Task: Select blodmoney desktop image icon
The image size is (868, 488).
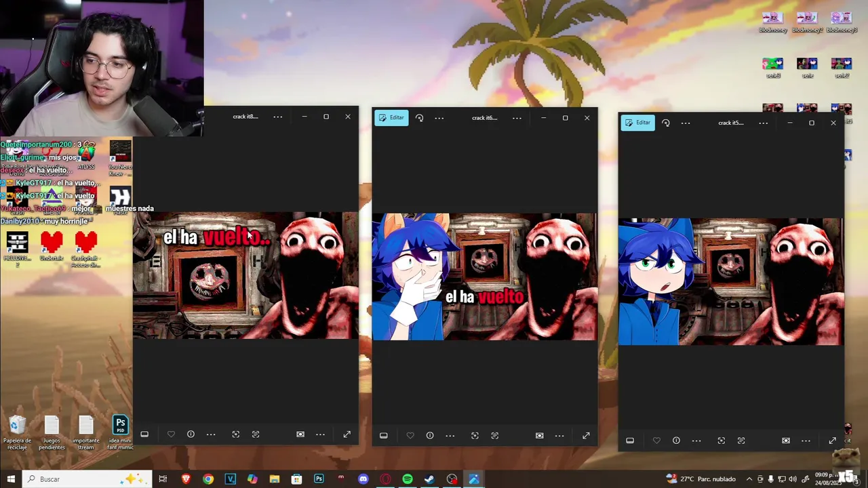Action: click(772, 22)
